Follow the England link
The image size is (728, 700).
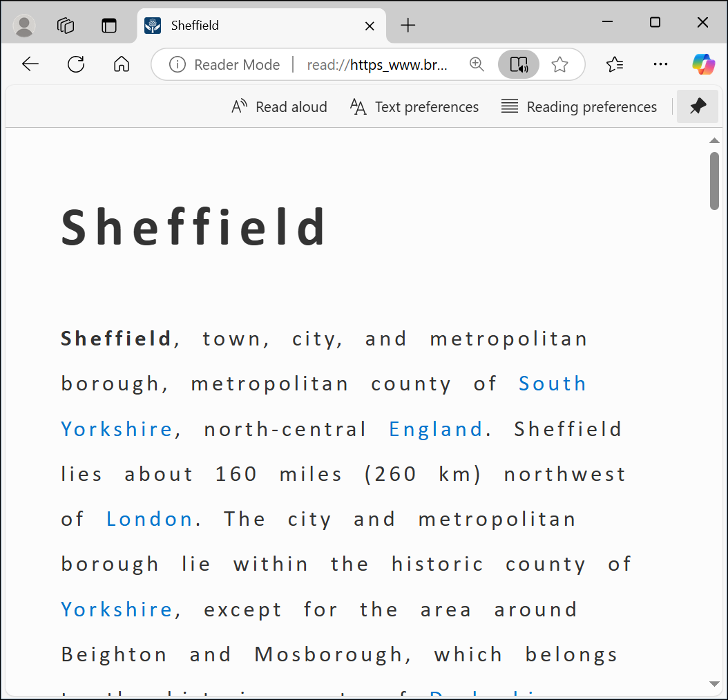pyautogui.click(x=436, y=429)
